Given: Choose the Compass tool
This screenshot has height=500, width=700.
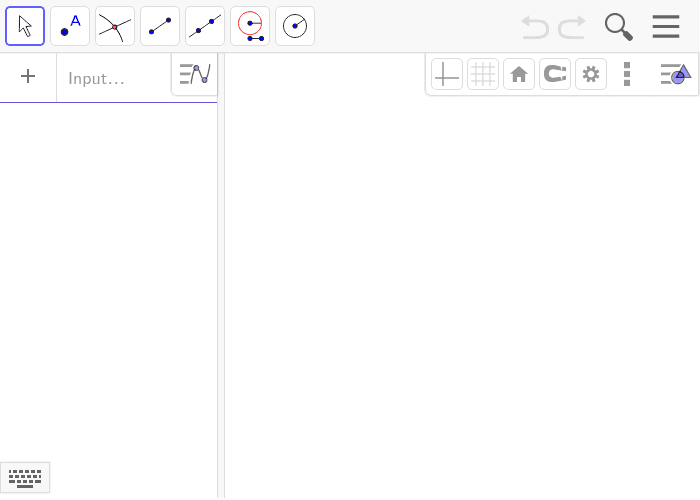Looking at the screenshot, I should point(250,26).
